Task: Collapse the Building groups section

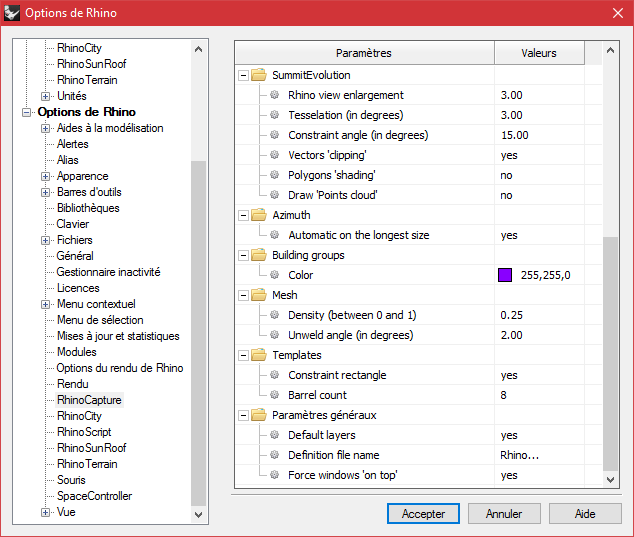Action: (243, 255)
